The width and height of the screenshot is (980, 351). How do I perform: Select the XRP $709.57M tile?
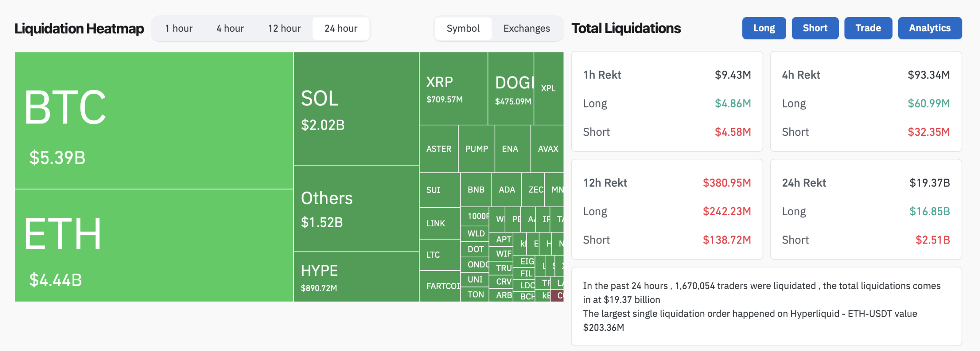453,89
